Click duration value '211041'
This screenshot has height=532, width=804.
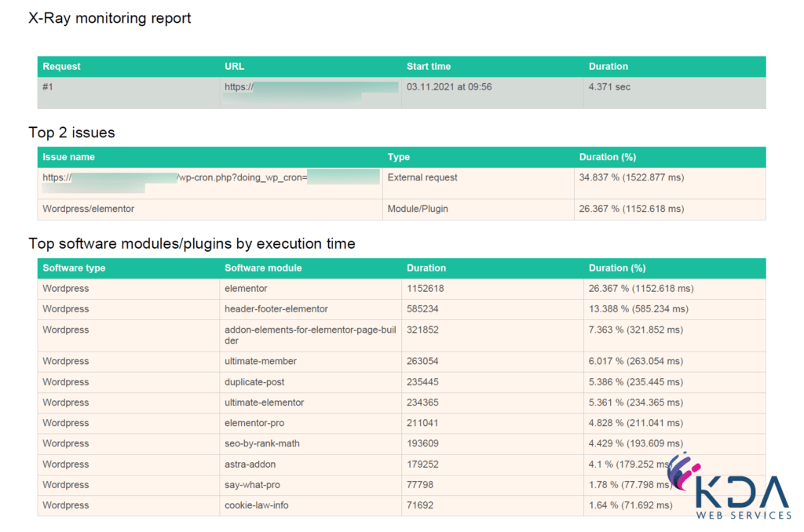tap(422, 423)
